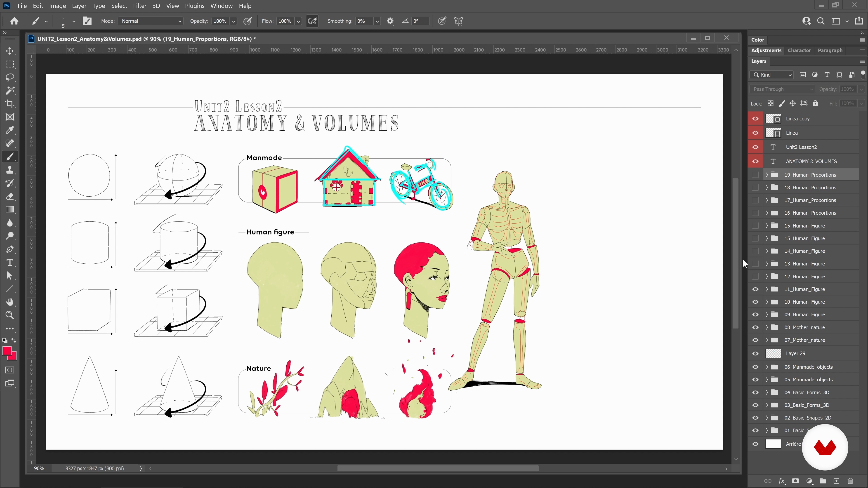Toggle airbrush build-up mode
The width and height of the screenshot is (868, 488).
pos(312,21)
